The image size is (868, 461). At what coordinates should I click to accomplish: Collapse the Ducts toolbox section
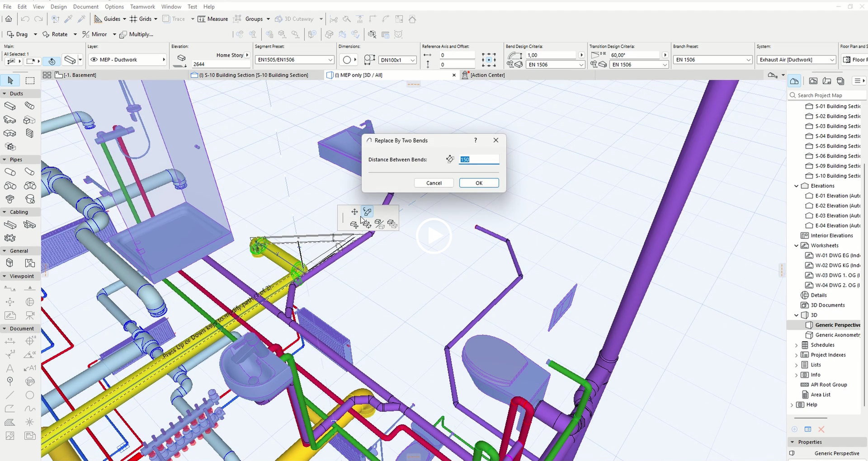click(x=5, y=94)
